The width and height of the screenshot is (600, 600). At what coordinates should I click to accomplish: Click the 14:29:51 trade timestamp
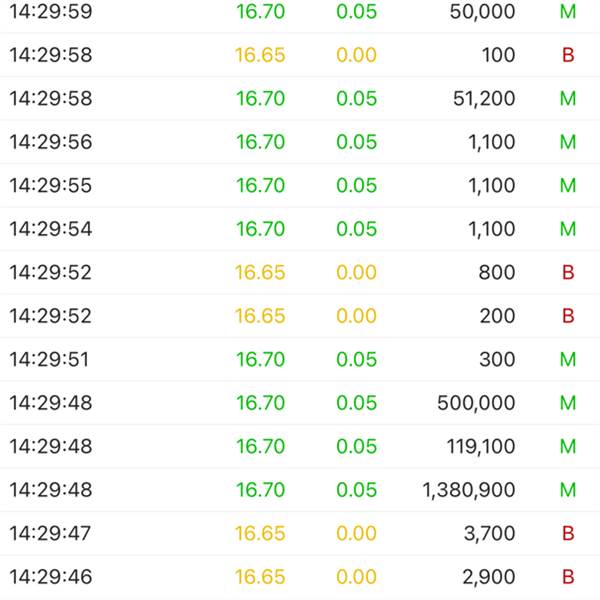click(50, 360)
